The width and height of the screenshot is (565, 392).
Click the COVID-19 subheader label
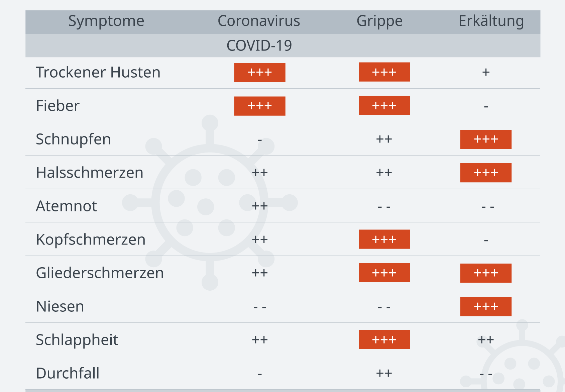tap(259, 45)
